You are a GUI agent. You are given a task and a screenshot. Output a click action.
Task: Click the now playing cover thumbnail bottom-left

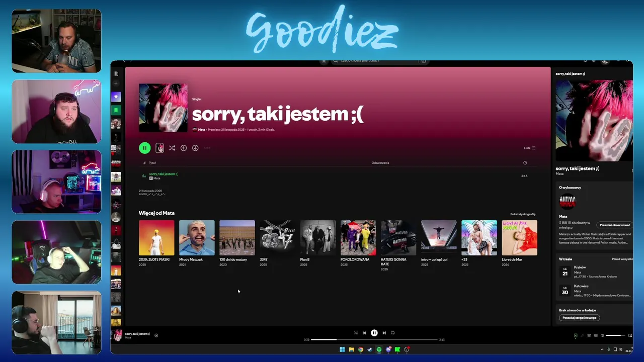click(117, 335)
